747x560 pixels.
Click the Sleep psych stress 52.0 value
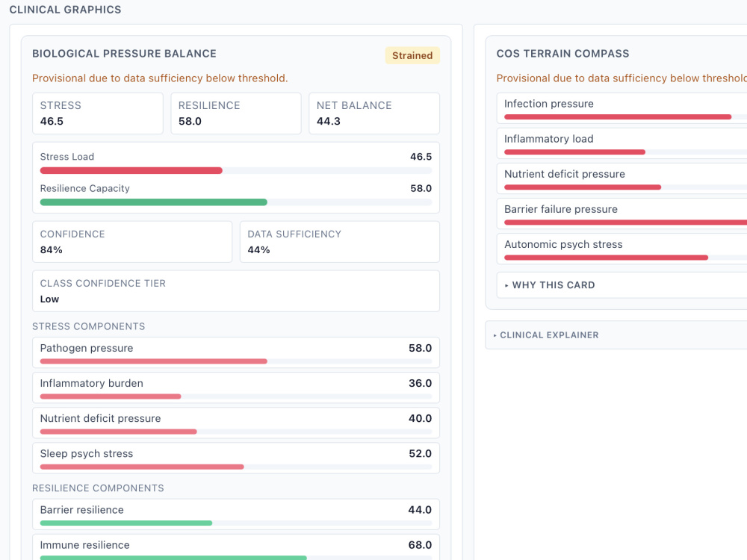tap(420, 453)
